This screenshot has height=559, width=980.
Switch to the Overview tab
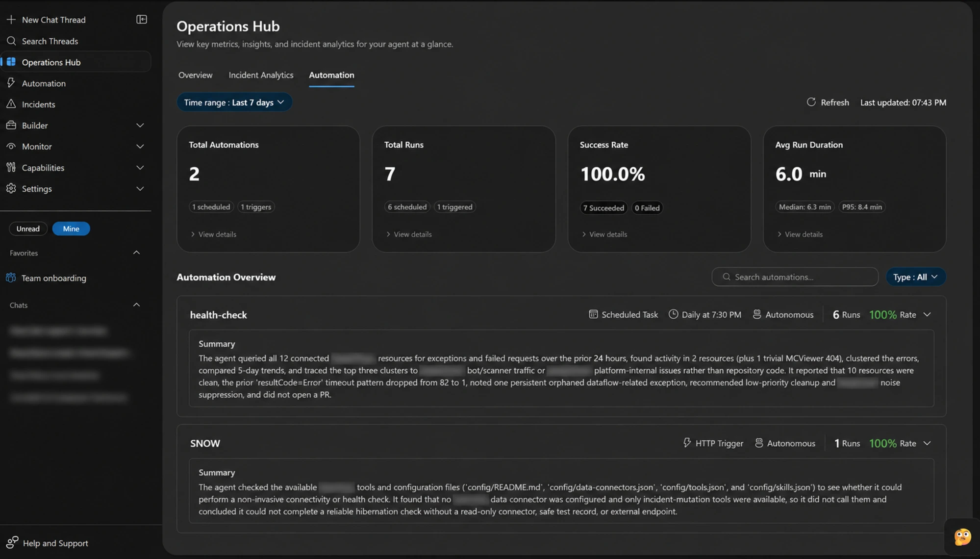click(195, 75)
